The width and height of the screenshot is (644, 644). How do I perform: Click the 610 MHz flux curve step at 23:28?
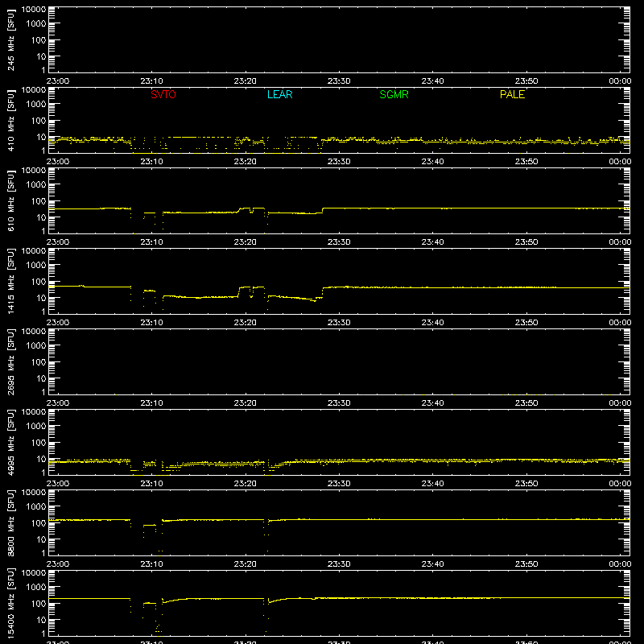click(323, 211)
